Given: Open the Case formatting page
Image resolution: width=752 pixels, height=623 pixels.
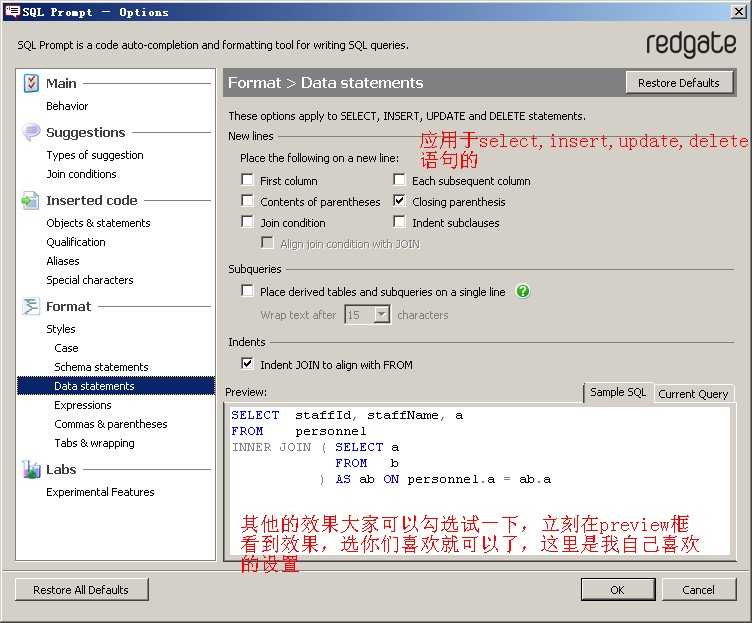Looking at the screenshot, I should (x=66, y=348).
